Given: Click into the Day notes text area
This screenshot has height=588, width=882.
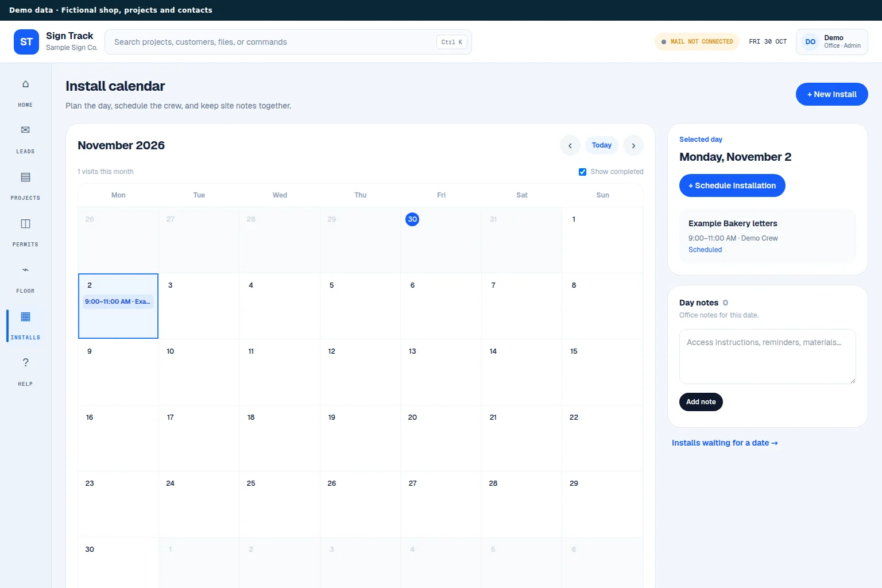Looking at the screenshot, I should (x=767, y=357).
